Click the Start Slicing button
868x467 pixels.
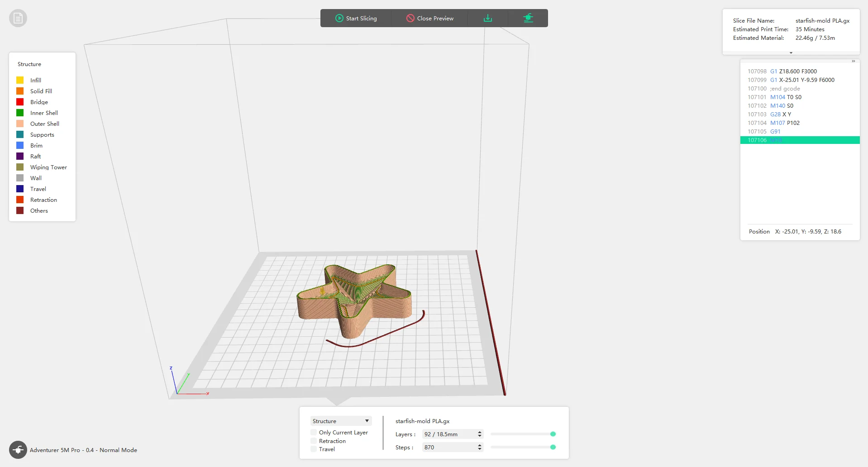click(356, 18)
